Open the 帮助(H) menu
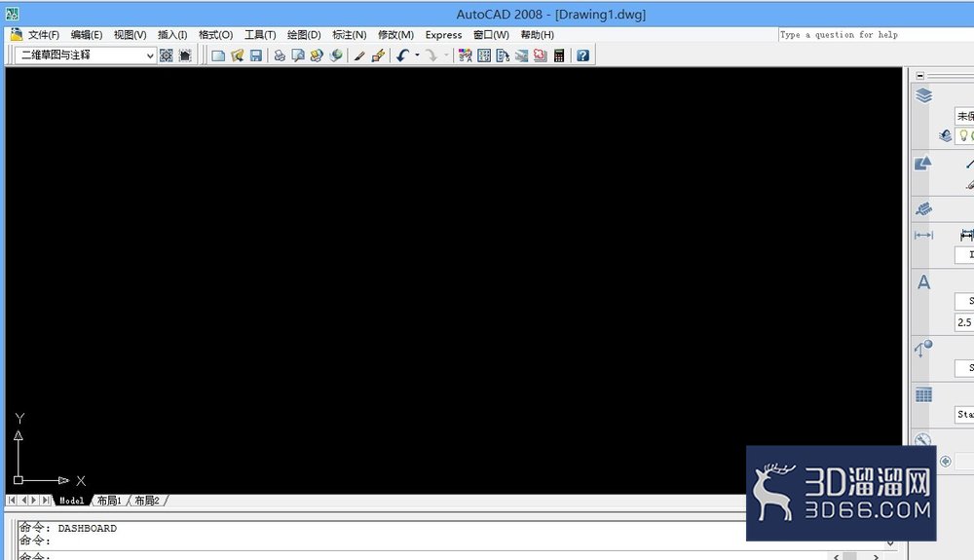 (x=538, y=35)
